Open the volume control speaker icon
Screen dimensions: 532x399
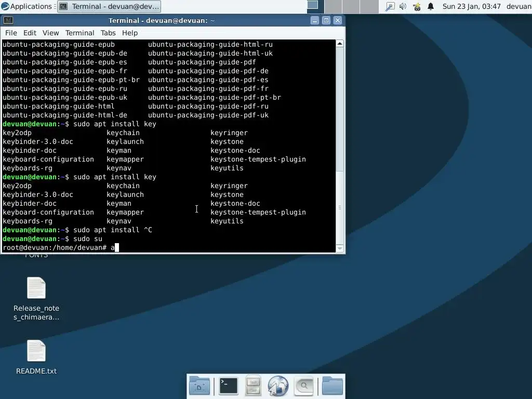click(403, 6)
